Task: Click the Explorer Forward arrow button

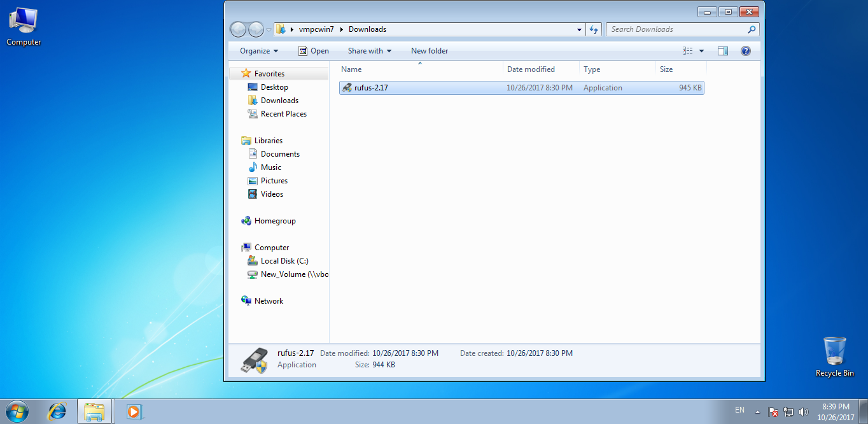Action: point(256,29)
